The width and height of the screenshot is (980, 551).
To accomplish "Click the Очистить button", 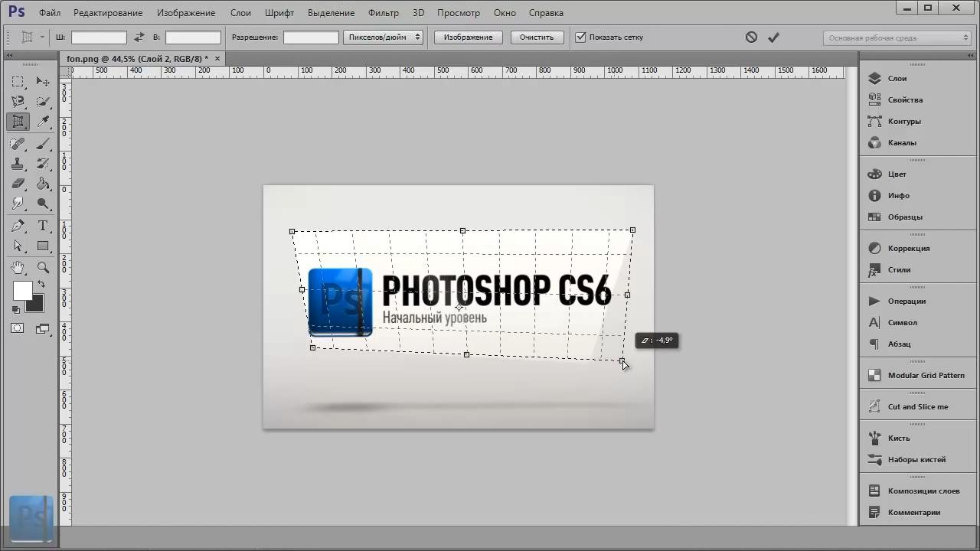I will [x=536, y=37].
